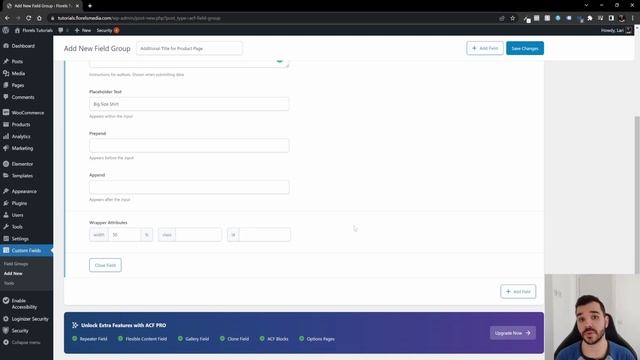Open comments bubble in admin bar
This screenshot has height=360, width=640.
click(x=61, y=30)
